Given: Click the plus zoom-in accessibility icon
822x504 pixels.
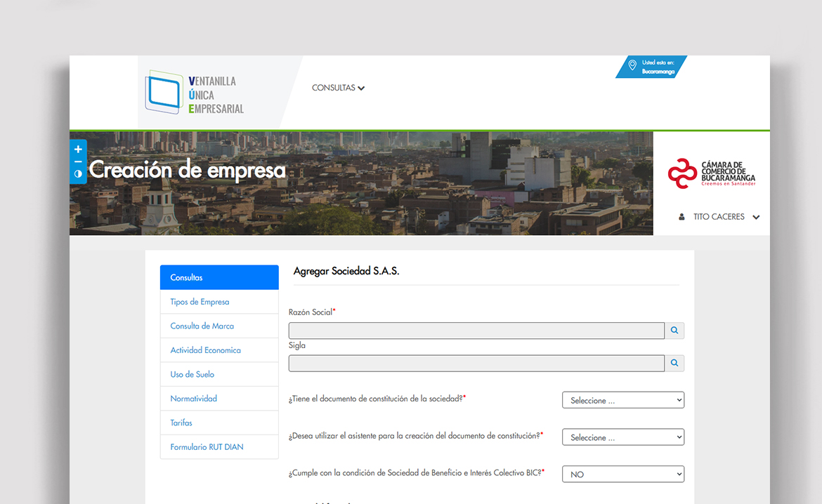Looking at the screenshot, I should pos(78,150).
